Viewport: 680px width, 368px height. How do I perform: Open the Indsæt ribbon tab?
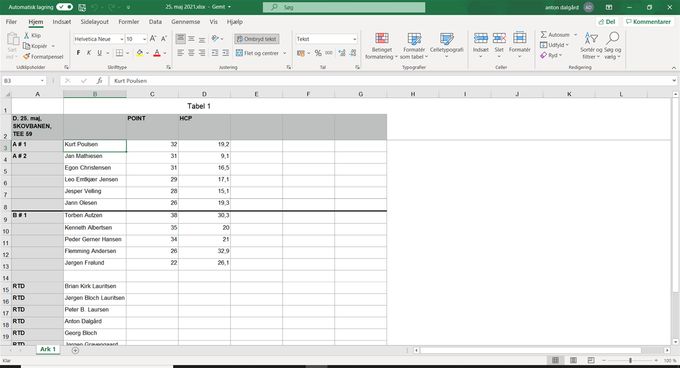pyautogui.click(x=62, y=22)
